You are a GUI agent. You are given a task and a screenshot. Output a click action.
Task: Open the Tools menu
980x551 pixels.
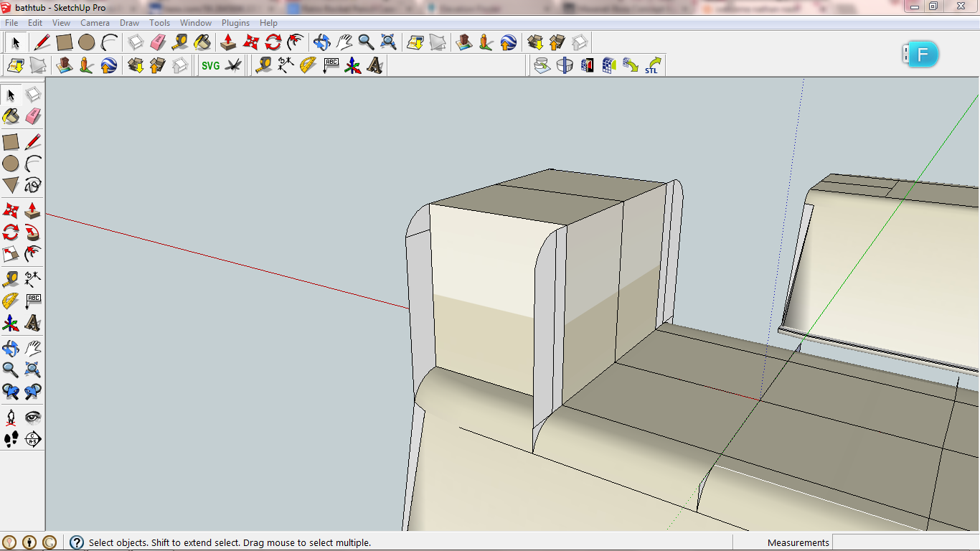(x=160, y=23)
